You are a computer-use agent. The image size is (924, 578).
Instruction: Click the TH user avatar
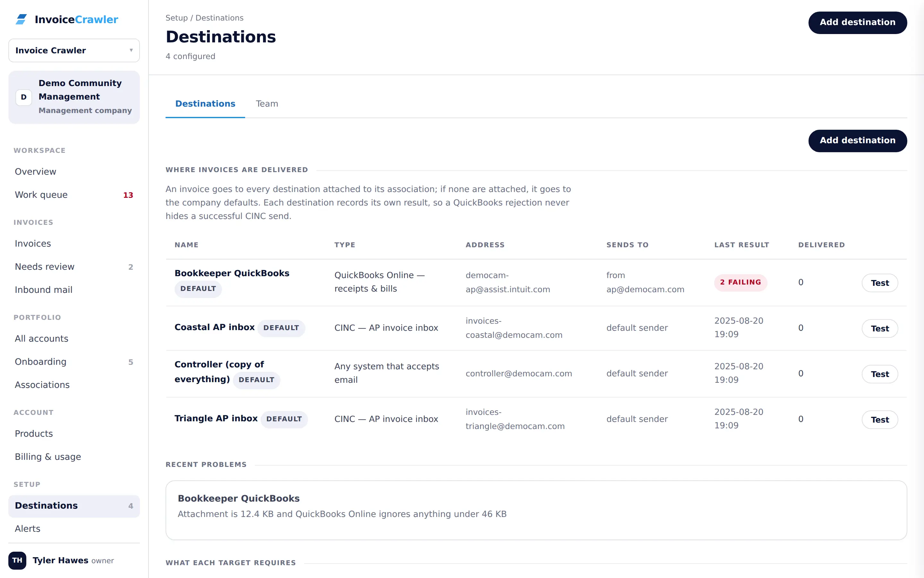pyautogui.click(x=17, y=560)
